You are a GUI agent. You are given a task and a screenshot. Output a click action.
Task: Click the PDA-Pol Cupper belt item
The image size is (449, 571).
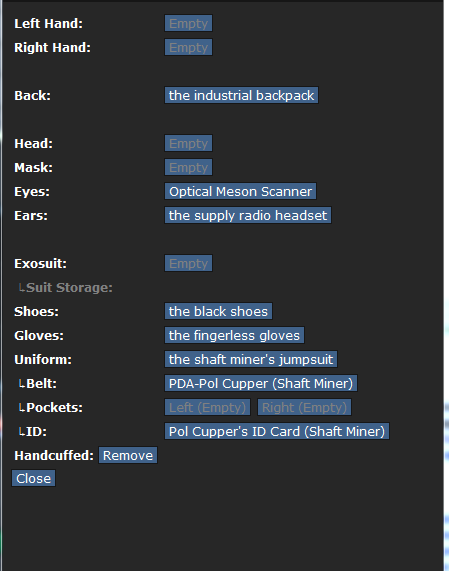(x=261, y=383)
